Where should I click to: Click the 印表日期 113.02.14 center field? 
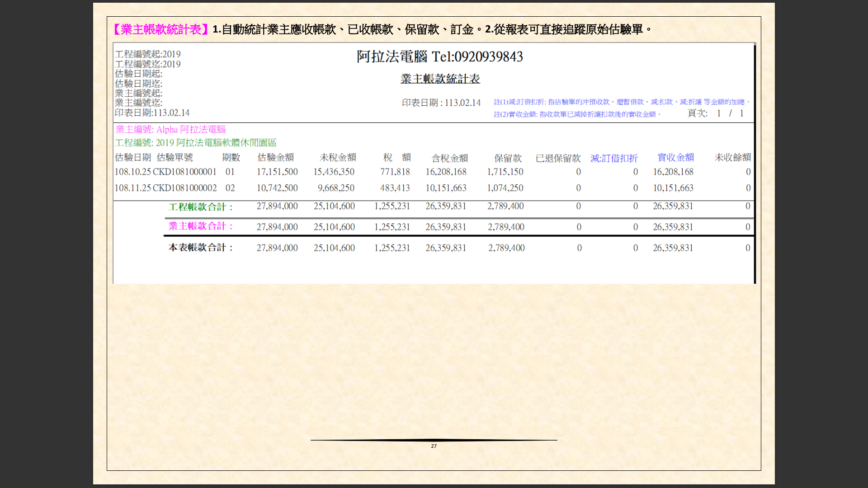(441, 103)
